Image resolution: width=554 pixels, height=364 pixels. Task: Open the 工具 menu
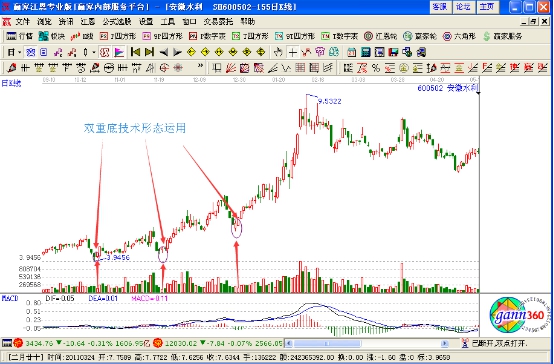(167, 22)
